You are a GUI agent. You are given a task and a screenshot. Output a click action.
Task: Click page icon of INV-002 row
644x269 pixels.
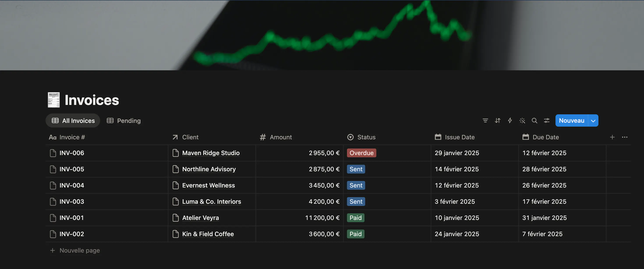click(x=53, y=234)
